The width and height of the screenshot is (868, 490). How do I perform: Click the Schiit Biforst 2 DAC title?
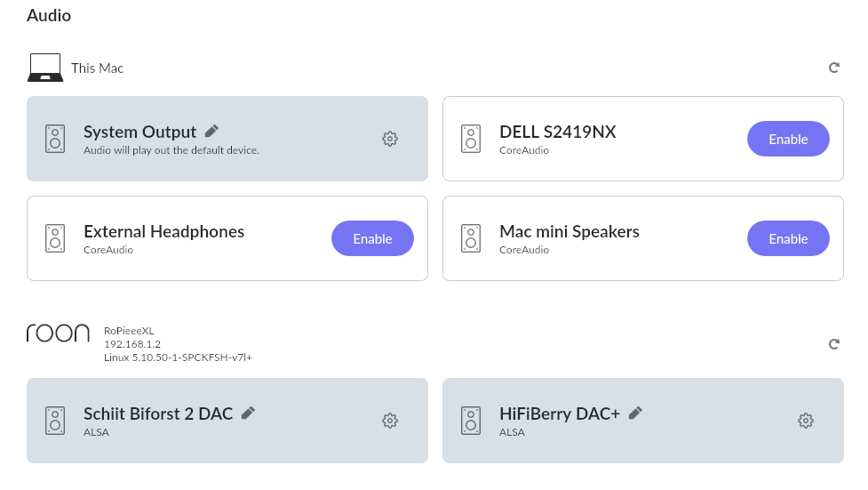coord(158,414)
